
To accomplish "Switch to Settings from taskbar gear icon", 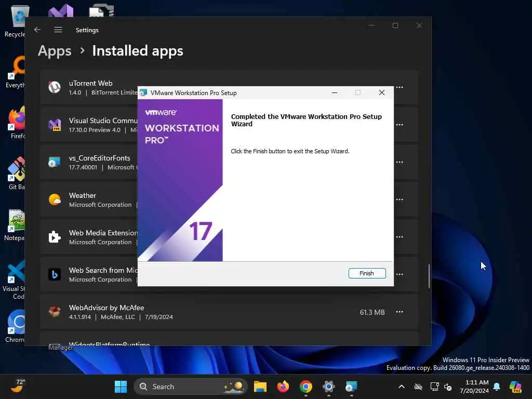I will click(328, 387).
